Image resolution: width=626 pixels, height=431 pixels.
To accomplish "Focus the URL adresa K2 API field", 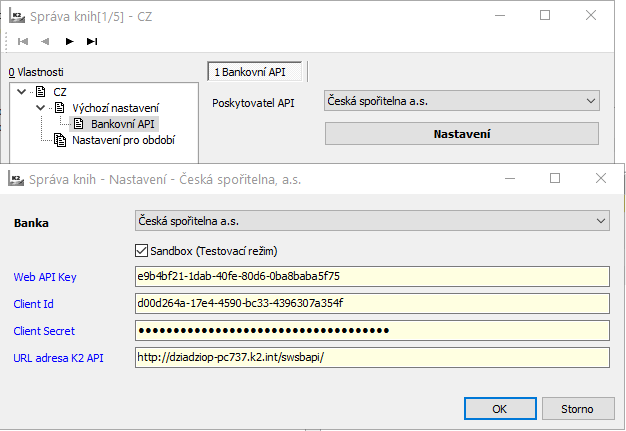I will click(372, 358).
